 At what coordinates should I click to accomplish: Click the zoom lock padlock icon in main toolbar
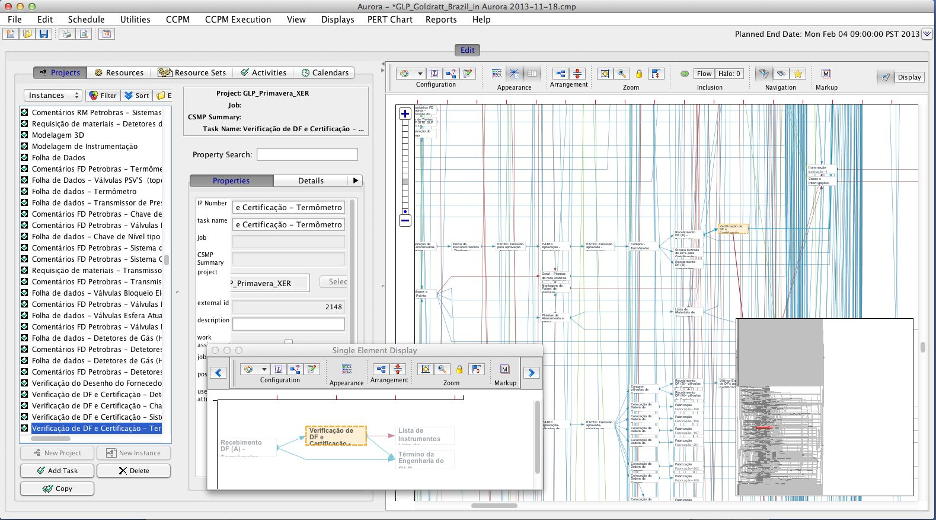coord(639,74)
